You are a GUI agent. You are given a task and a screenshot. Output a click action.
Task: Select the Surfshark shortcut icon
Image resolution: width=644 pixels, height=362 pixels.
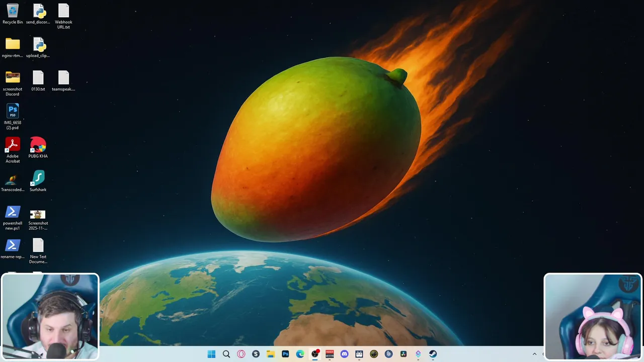[x=38, y=182]
